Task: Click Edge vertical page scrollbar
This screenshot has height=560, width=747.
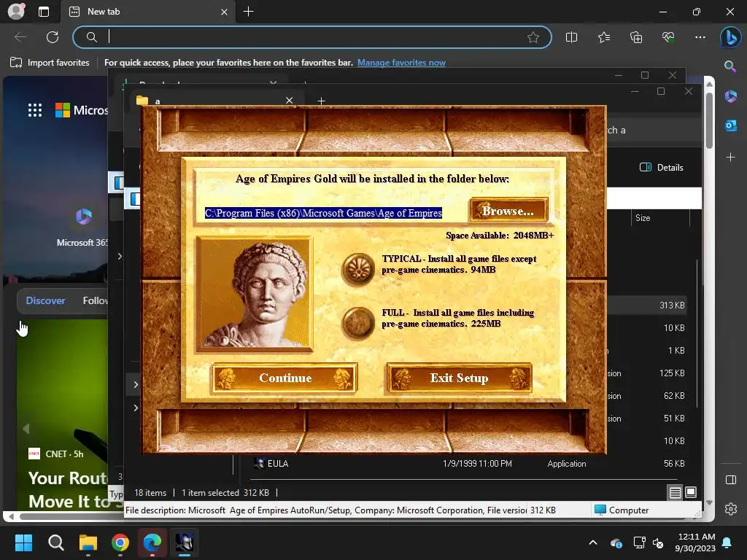Action: 709,120
